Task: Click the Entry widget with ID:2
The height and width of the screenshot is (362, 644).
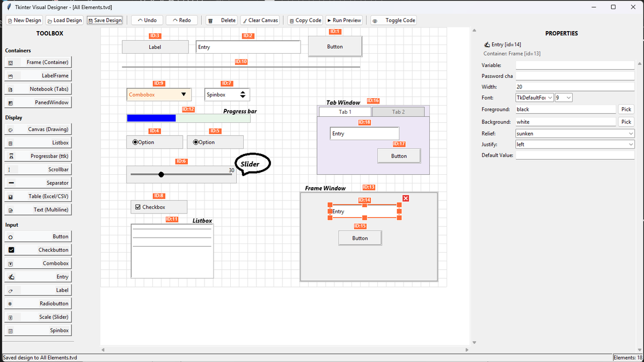Action: point(248,47)
